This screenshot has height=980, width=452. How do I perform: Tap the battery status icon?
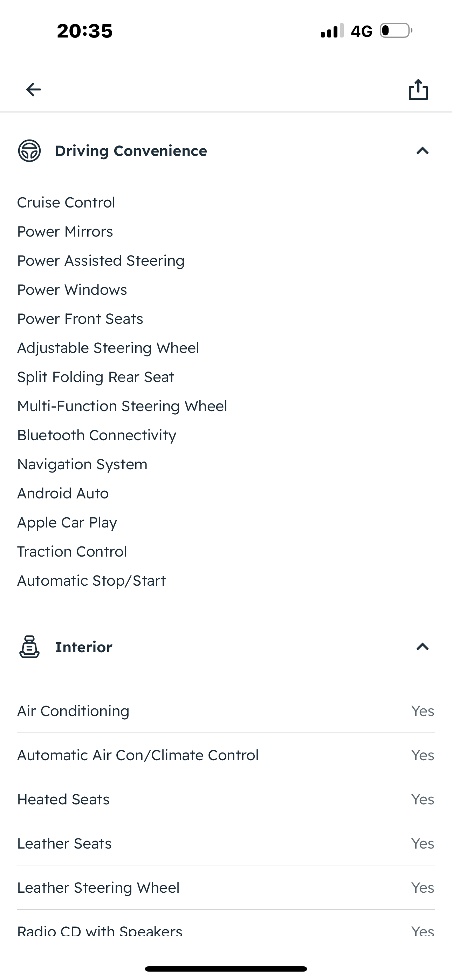396,31
